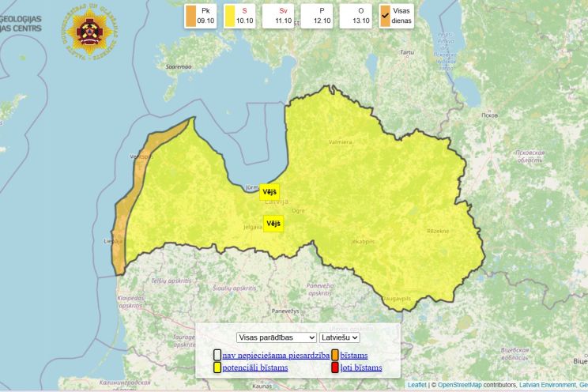Select the P 12.10 day button

316,16
